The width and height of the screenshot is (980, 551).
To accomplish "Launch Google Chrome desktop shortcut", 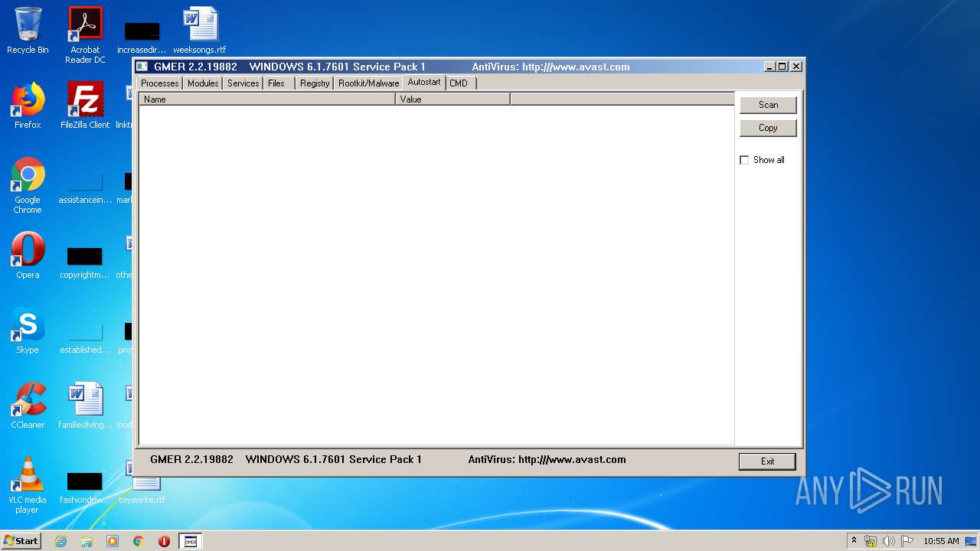I will [28, 185].
